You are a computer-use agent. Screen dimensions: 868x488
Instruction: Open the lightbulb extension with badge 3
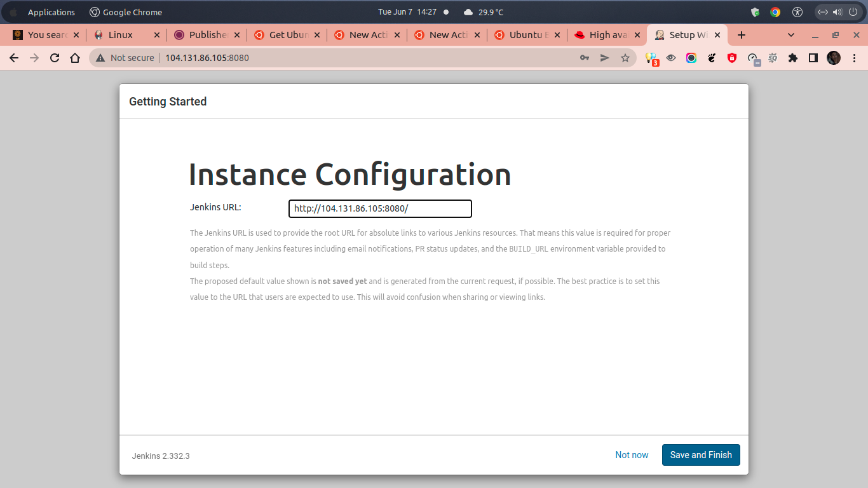(651, 58)
